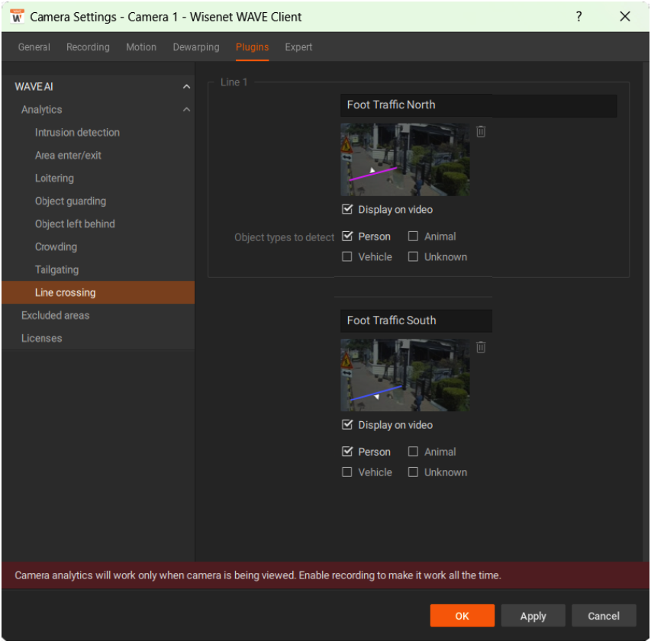Switch to the Motion tab
The width and height of the screenshot is (651, 644).
(x=141, y=47)
